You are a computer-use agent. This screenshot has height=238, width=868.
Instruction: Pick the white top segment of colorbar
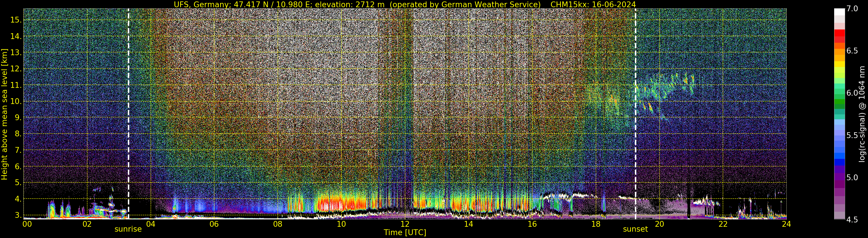click(839, 12)
